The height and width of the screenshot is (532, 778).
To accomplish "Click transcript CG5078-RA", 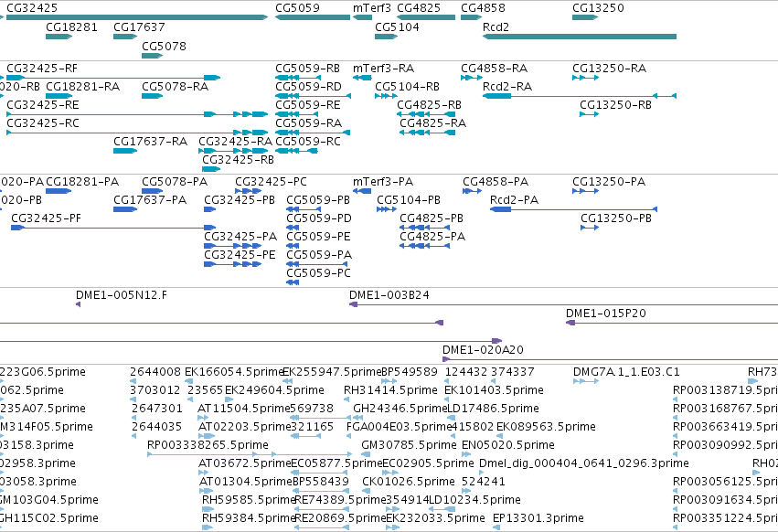I will click(153, 96).
